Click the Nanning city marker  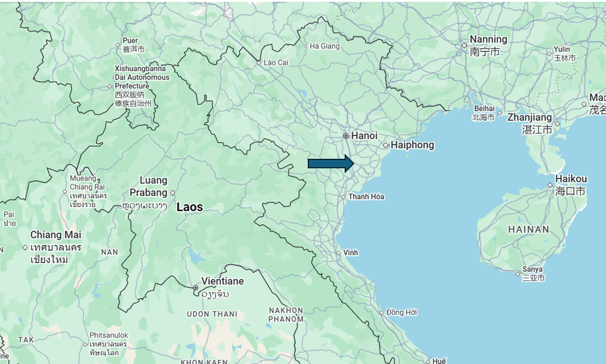click(464, 46)
